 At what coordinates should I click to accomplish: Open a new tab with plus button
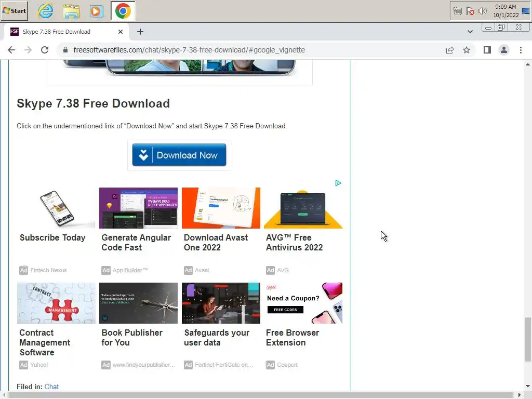pyautogui.click(x=140, y=32)
